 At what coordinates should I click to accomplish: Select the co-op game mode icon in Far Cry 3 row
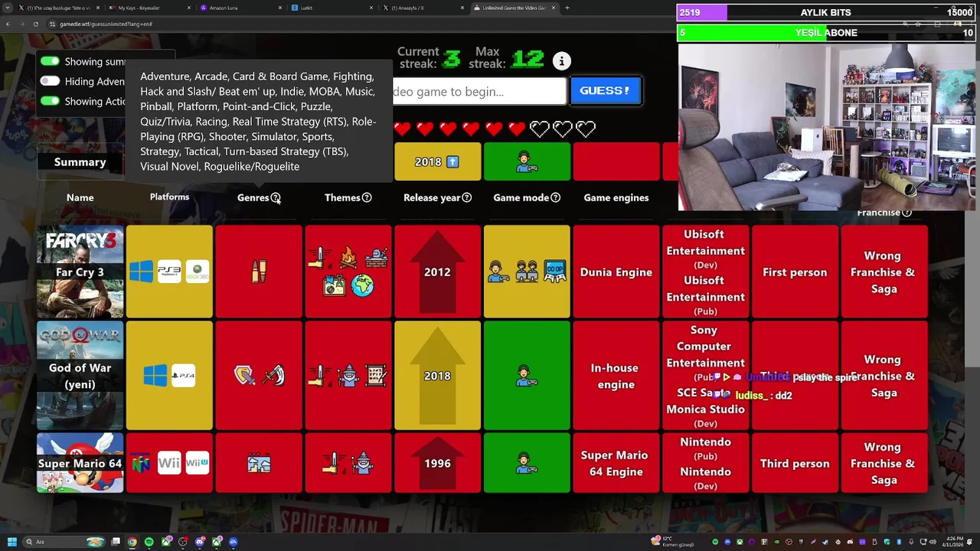click(x=554, y=272)
